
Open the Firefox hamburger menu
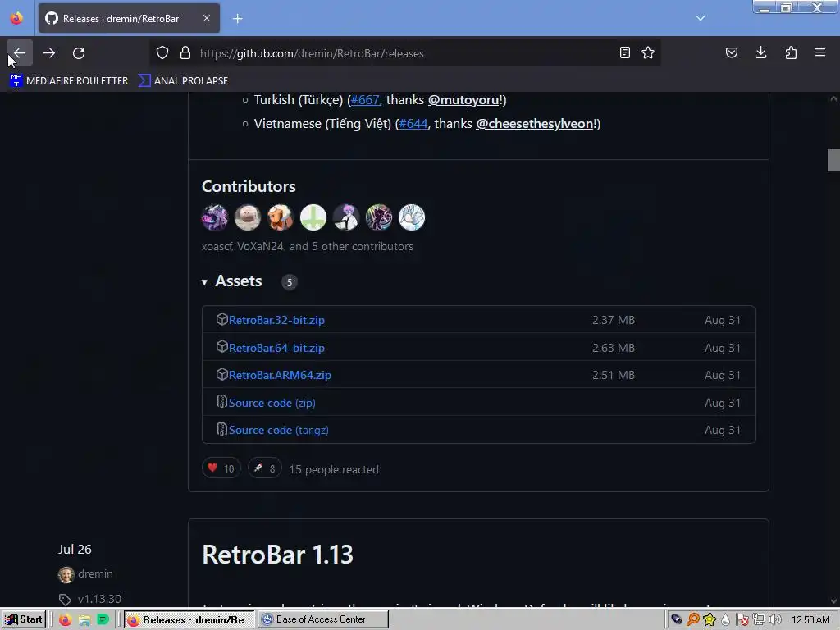[x=820, y=53]
